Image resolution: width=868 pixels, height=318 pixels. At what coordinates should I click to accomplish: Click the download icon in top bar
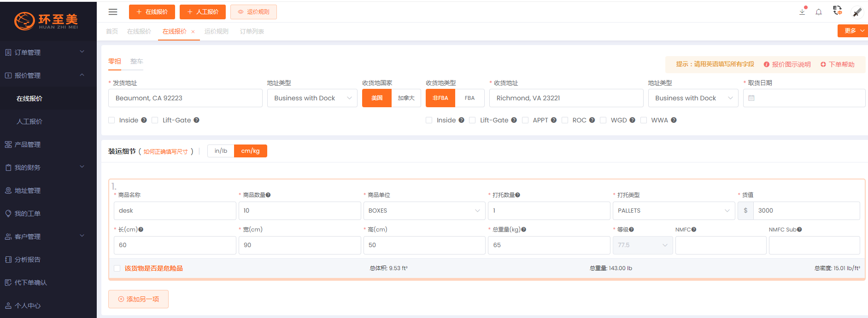[x=802, y=12]
